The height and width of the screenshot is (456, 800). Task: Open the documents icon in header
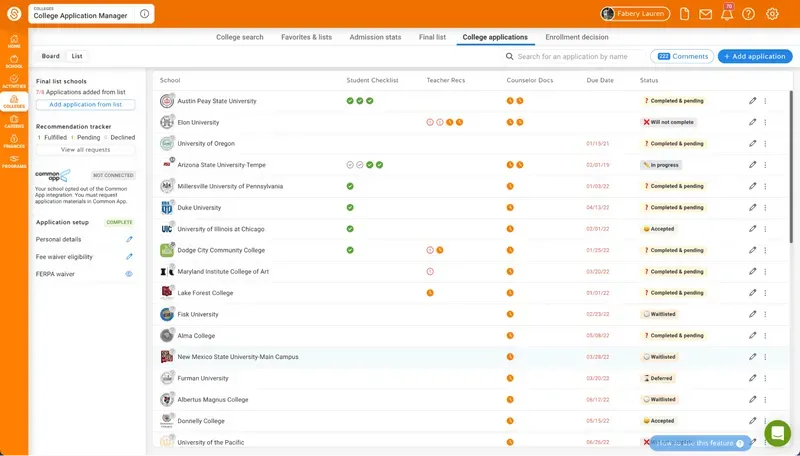pos(685,14)
